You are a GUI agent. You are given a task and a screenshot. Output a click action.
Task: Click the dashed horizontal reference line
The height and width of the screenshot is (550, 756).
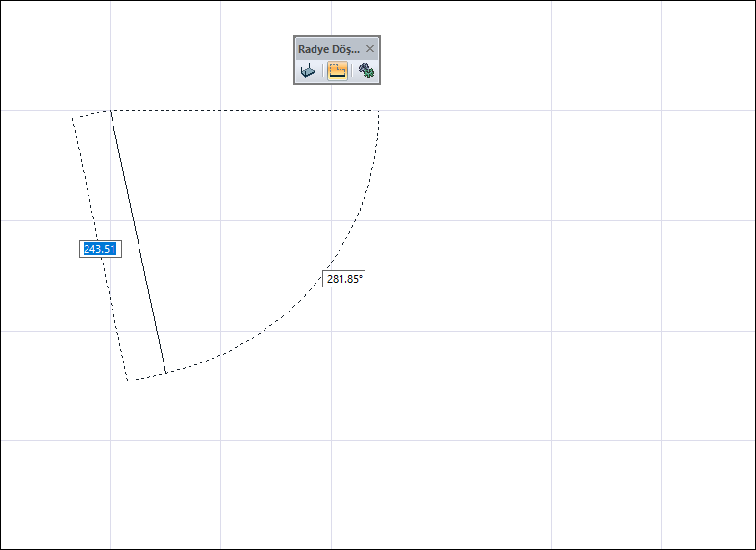tap(244, 111)
